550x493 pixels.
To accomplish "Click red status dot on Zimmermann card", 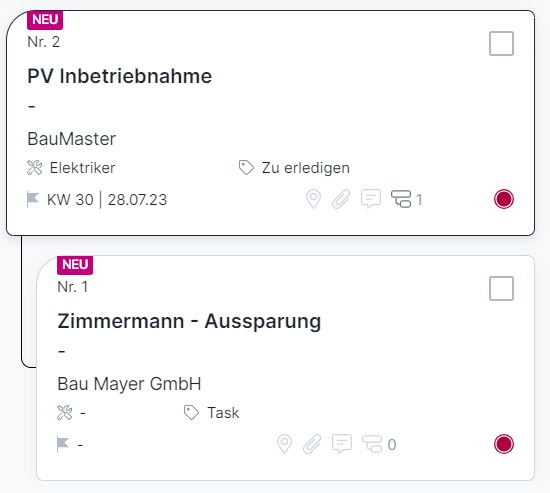I will [x=504, y=444].
